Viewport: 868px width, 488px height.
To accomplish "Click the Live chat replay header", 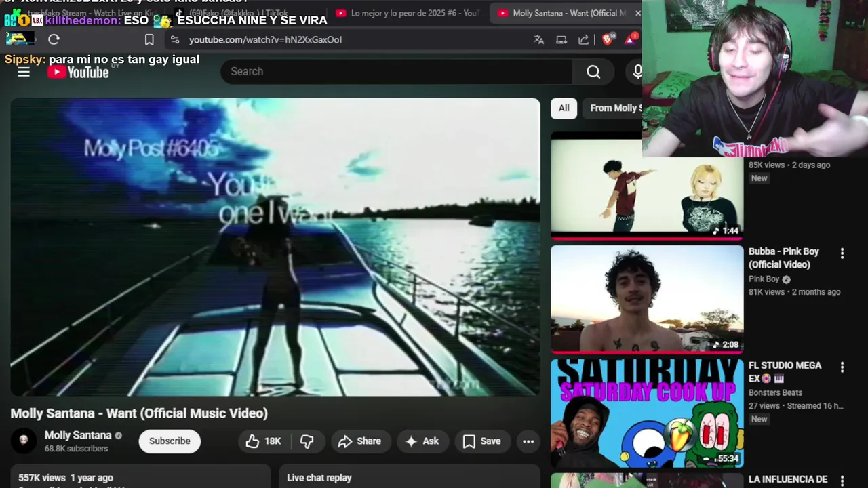I will tap(319, 478).
